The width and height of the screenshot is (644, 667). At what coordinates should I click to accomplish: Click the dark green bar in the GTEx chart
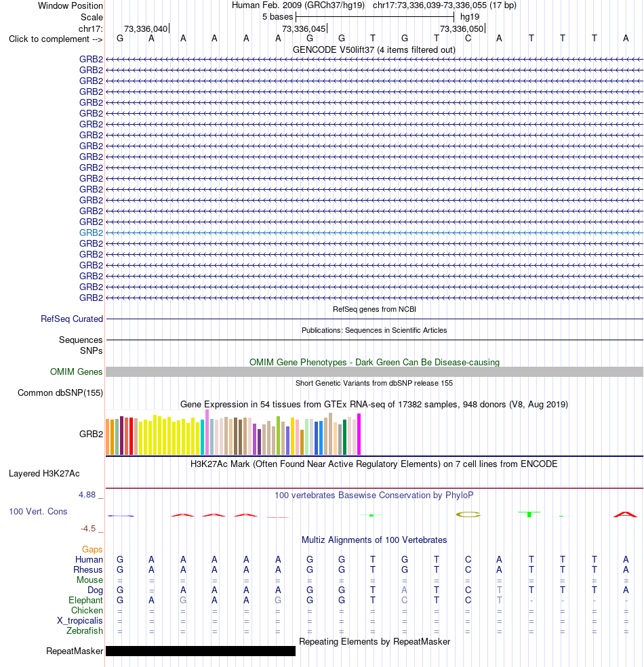point(344,437)
